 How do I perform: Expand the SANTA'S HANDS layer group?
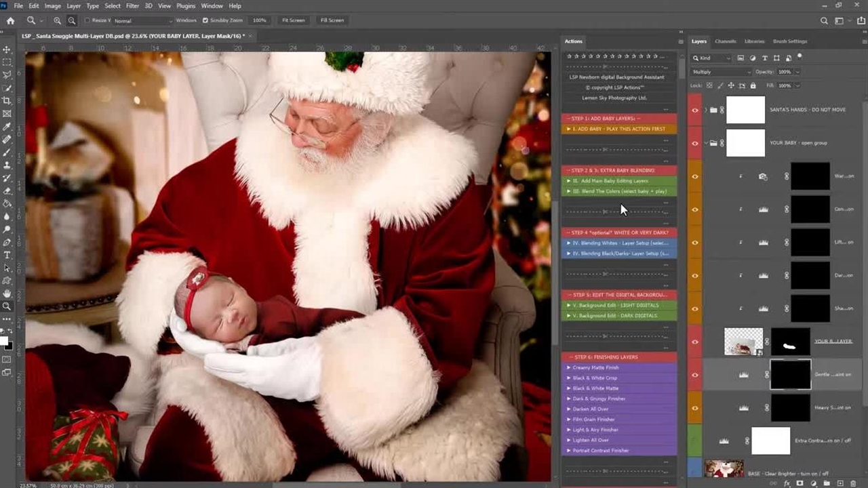coord(706,110)
